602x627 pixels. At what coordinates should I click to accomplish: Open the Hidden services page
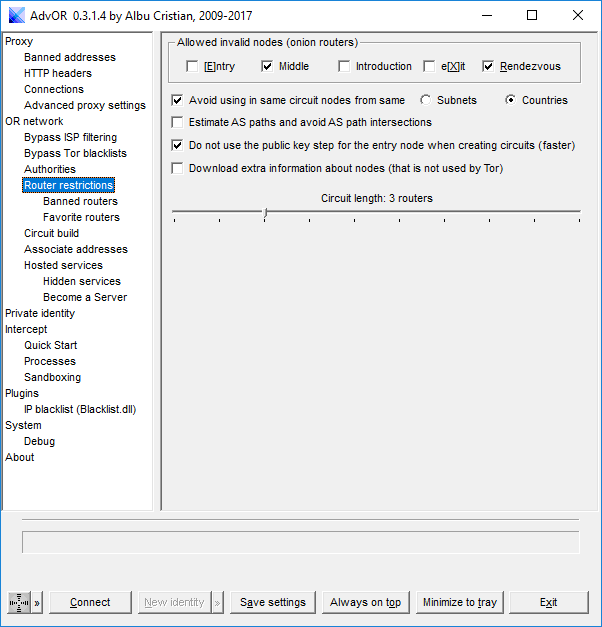[82, 281]
